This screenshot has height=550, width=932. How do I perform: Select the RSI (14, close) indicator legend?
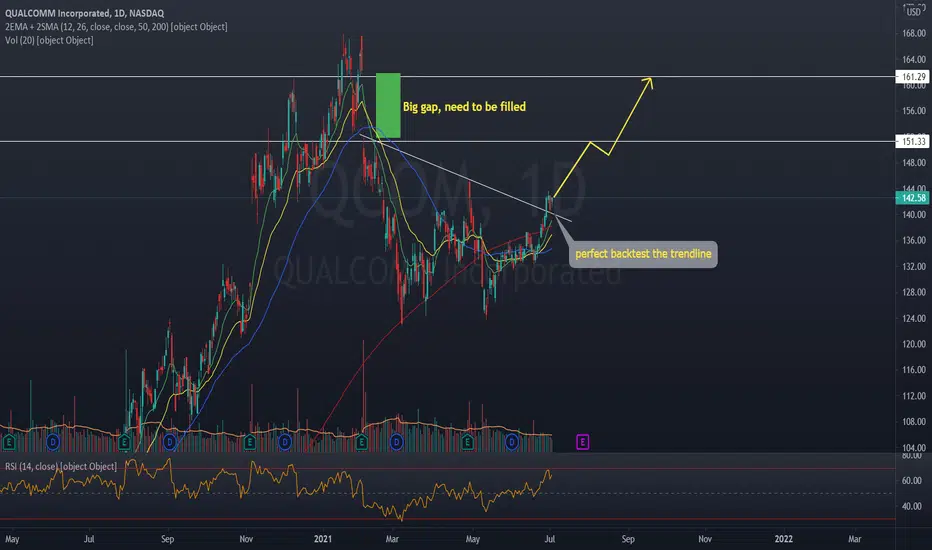tap(61, 466)
